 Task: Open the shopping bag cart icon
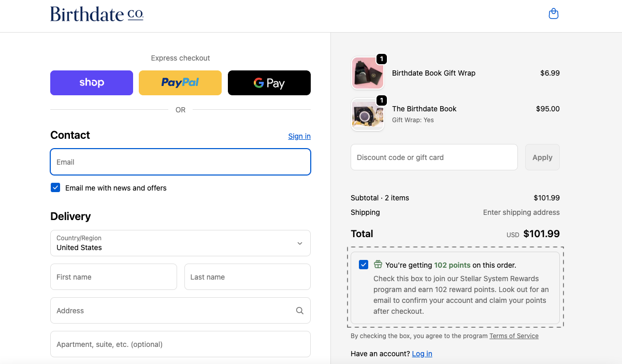(x=554, y=13)
